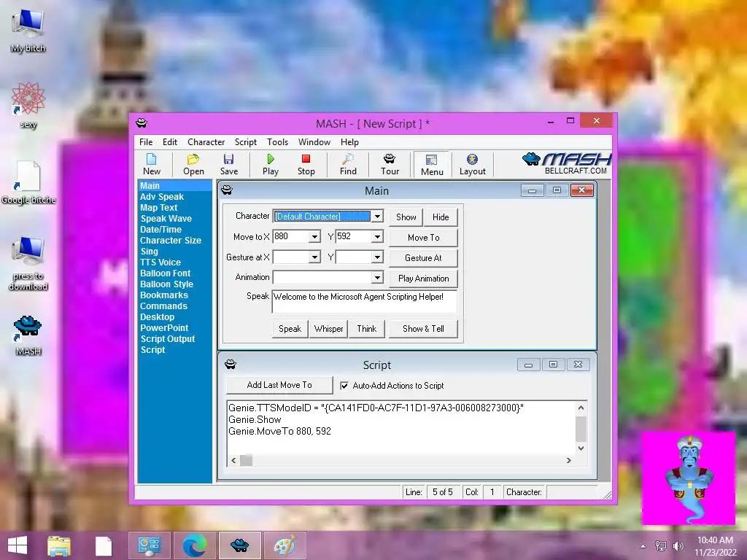Click the Script window's hat icon
Image resolution: width=747 pixels, height=560 pixels.
click(x=231, y=365)
